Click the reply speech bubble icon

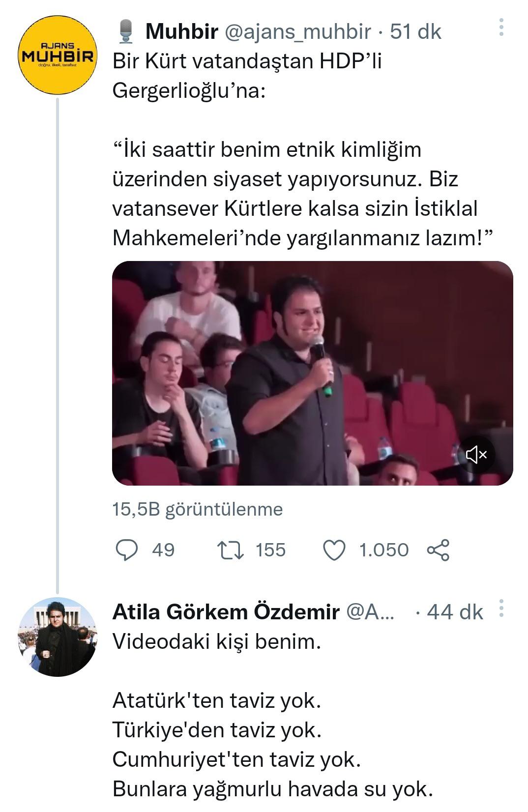pyautogui.click(x=126, y=550)
